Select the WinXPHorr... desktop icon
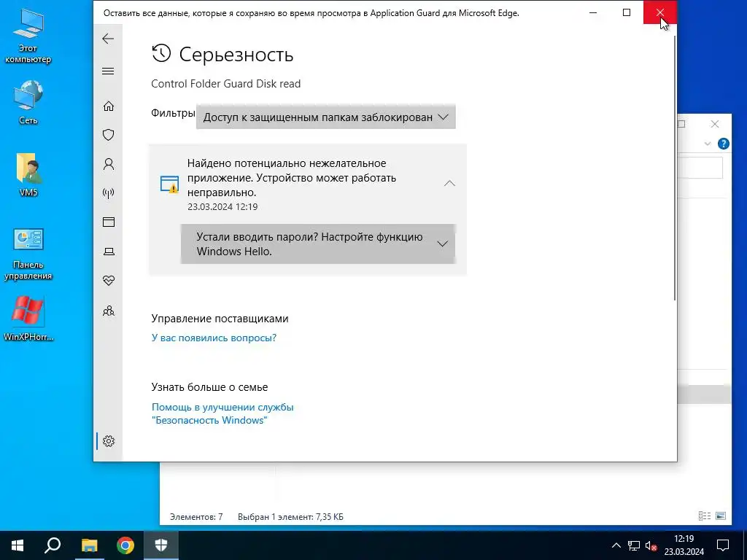Viewport: 747px width, 560px height. (28, 319)
